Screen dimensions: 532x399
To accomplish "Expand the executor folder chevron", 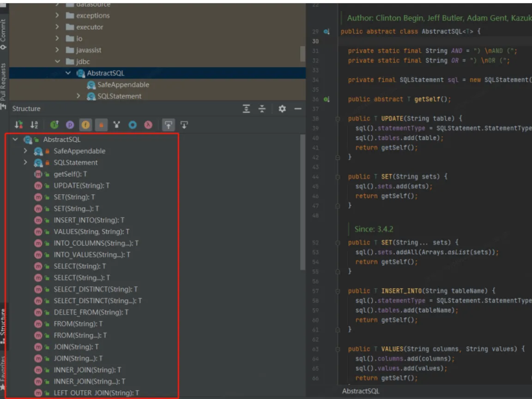I will click(57, 27).
